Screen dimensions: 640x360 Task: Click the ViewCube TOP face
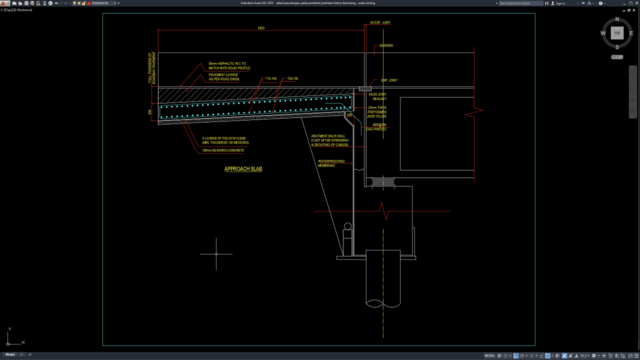click(617, 33)
